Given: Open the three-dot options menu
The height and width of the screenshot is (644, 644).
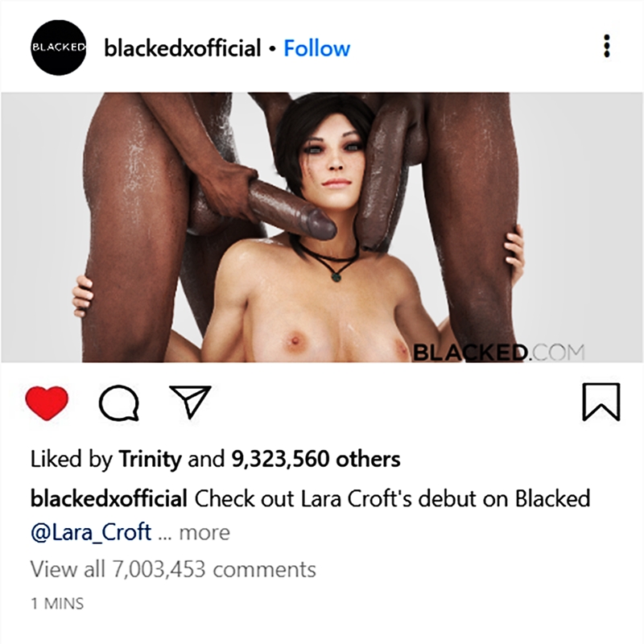Looking at the screenshot, I should pos(607,46).
